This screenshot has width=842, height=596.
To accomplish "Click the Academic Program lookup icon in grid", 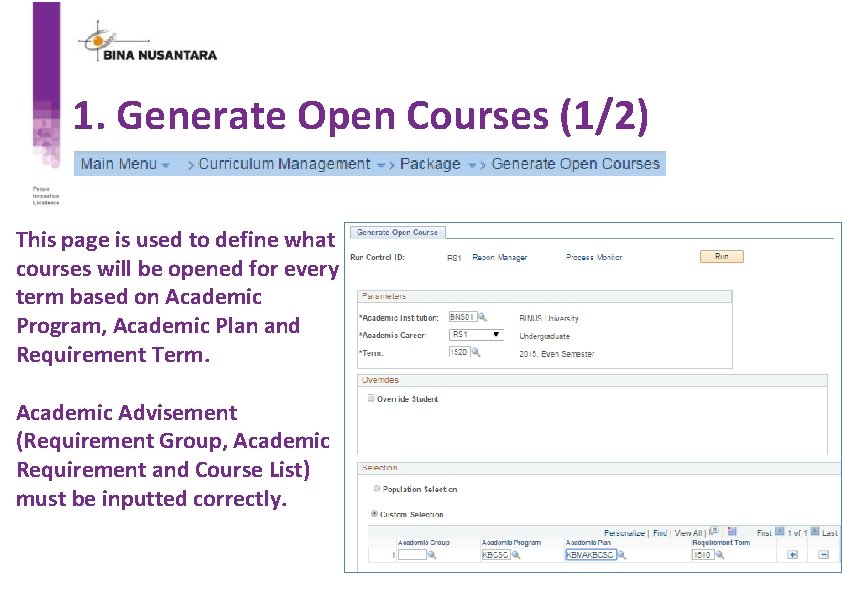I will tap(517, 556).
